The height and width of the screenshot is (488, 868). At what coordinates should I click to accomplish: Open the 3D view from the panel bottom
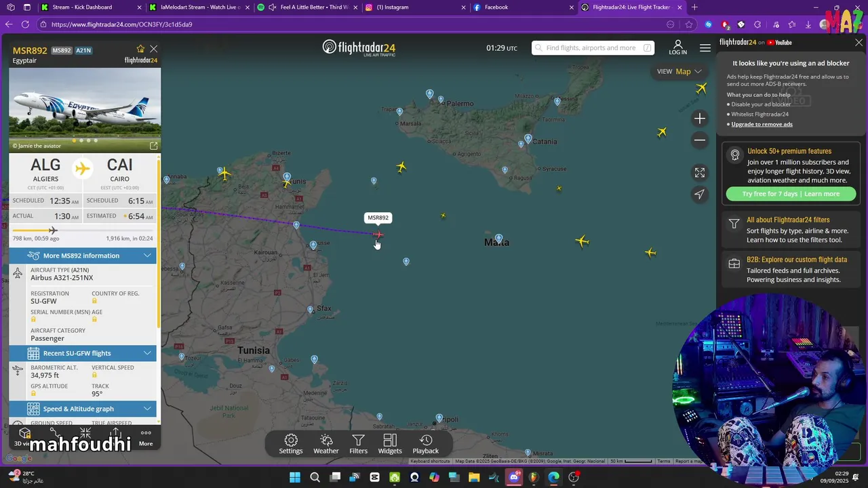[x=24, y=436]
